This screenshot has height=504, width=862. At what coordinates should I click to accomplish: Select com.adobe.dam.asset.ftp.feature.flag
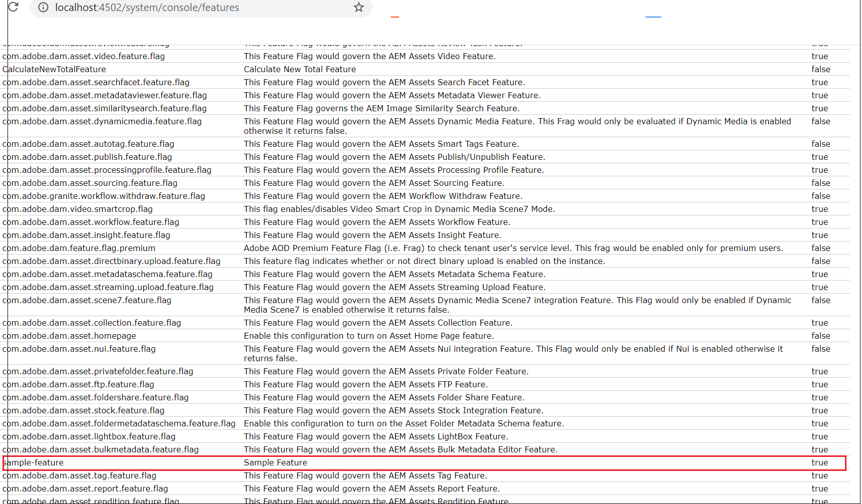78,384
